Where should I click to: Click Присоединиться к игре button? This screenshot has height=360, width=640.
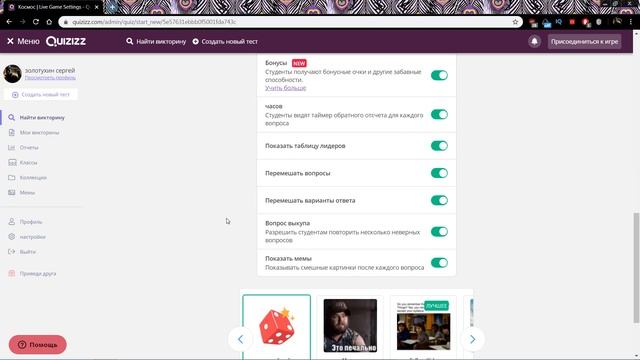(x=584, y=41)
